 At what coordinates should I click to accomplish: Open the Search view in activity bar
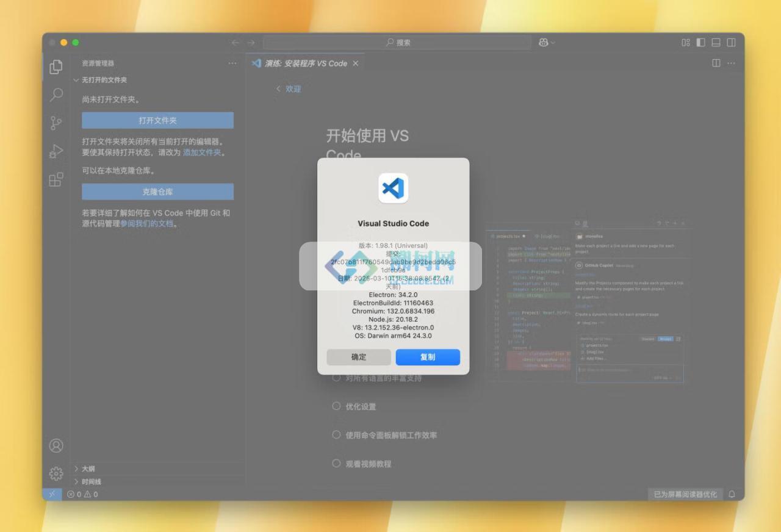[56, 95]
